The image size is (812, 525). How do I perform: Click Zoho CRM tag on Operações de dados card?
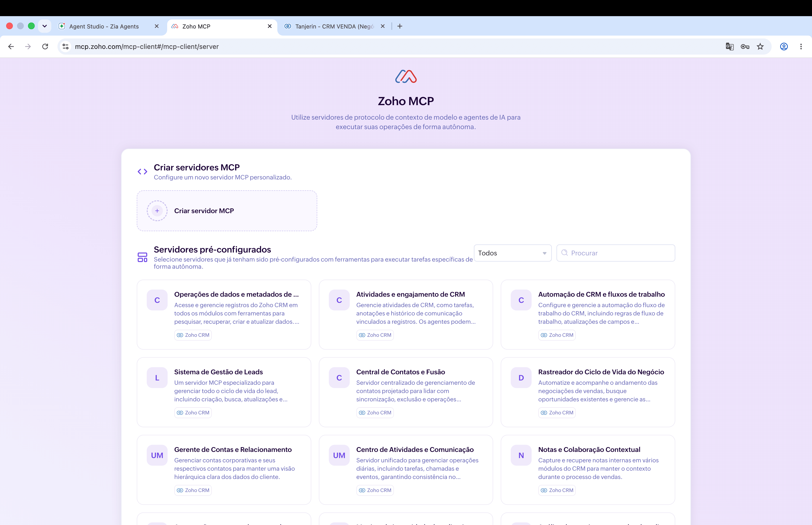point(193,335)
